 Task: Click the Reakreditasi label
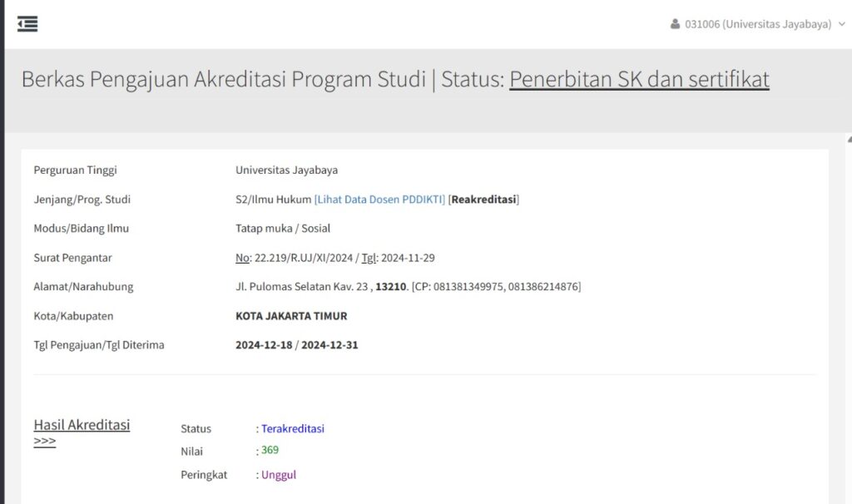coord(483,200)
